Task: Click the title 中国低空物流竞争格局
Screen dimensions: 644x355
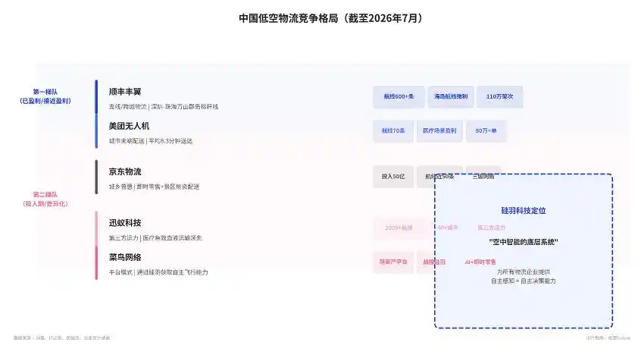Action: click(330, 18)
